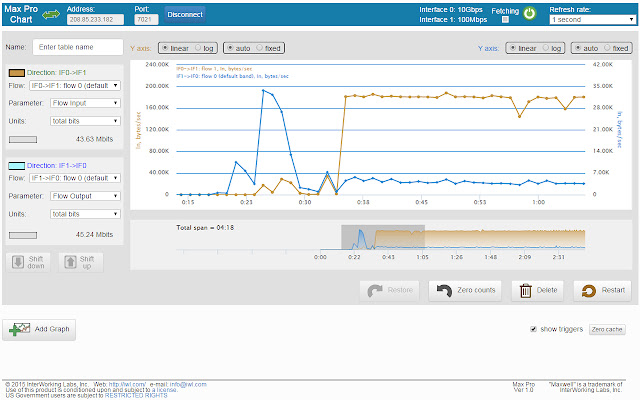Screen dimensions: 640x400
Task: Click the Address input field
Action: pos(96,19)
